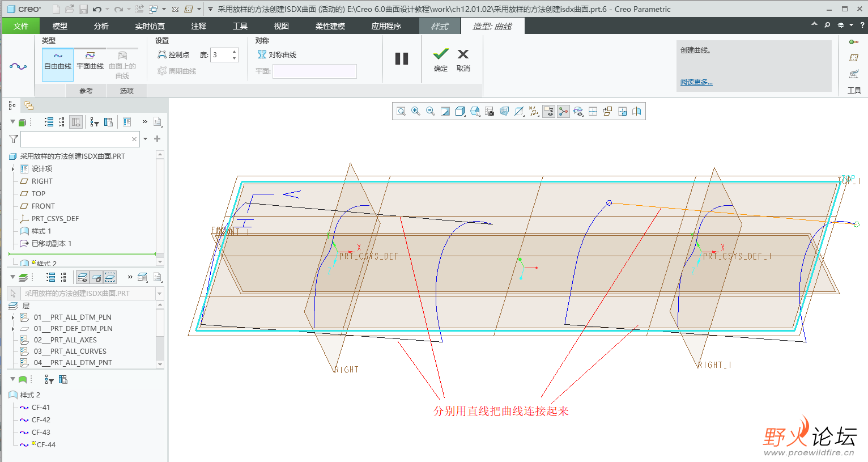Screen dimensions: 868x462
Task: Switch to the 模型 (Model) ribbon tab
Action: [x=60, y=26]
